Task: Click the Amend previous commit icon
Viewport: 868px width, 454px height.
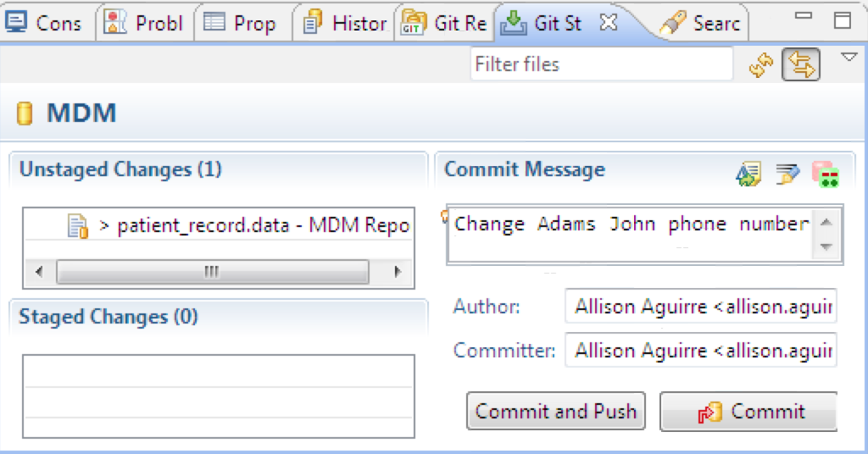Action: point(748,174)
